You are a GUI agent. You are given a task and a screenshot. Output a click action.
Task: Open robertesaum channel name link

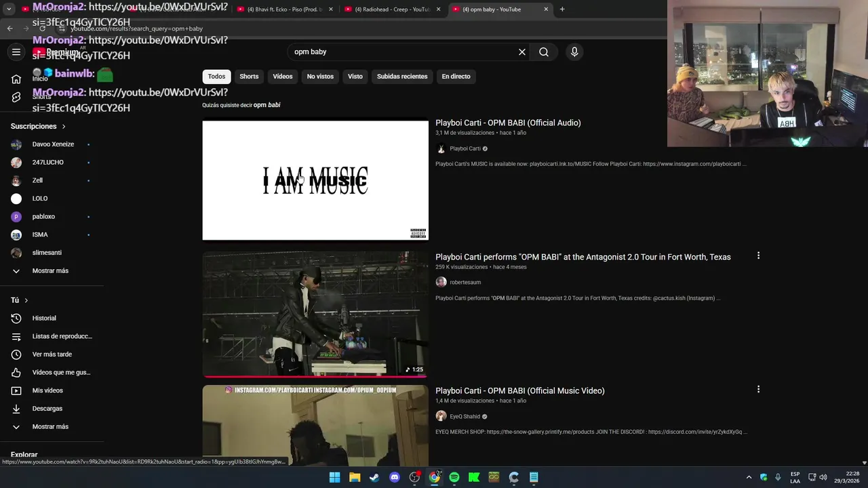(x=465, y=282)
